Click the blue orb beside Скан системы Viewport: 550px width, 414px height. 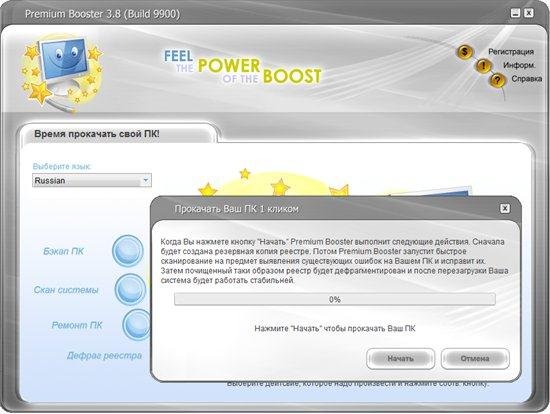point(130,289)
